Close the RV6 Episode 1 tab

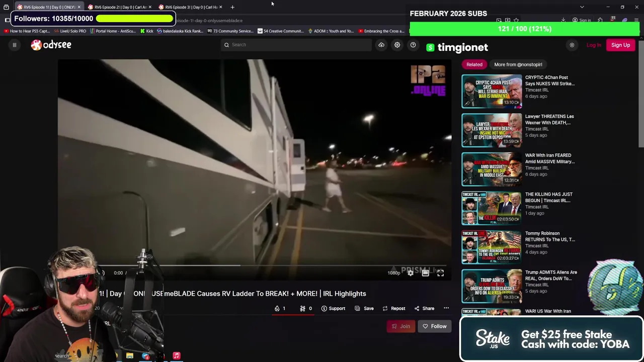pyautogui.click(x=79, y=7)
